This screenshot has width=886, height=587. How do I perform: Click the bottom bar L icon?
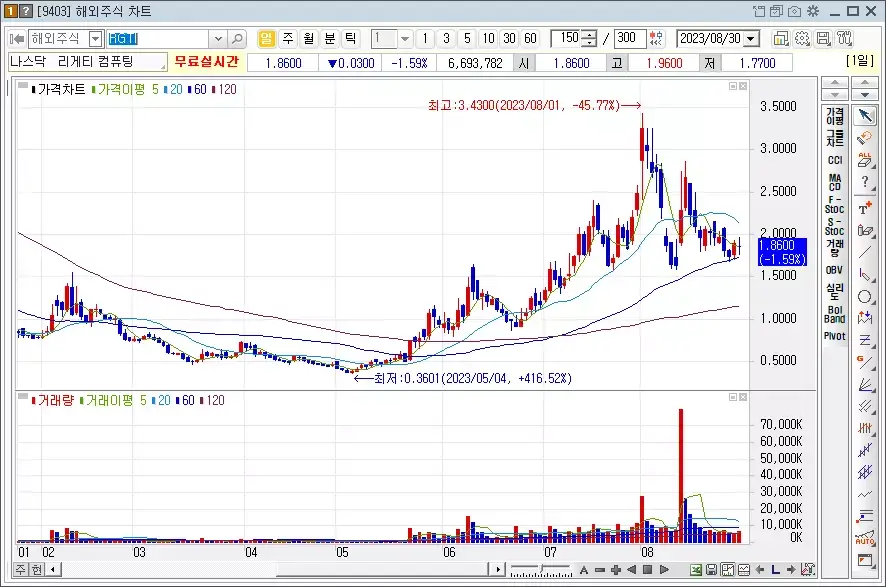point(775,569)
